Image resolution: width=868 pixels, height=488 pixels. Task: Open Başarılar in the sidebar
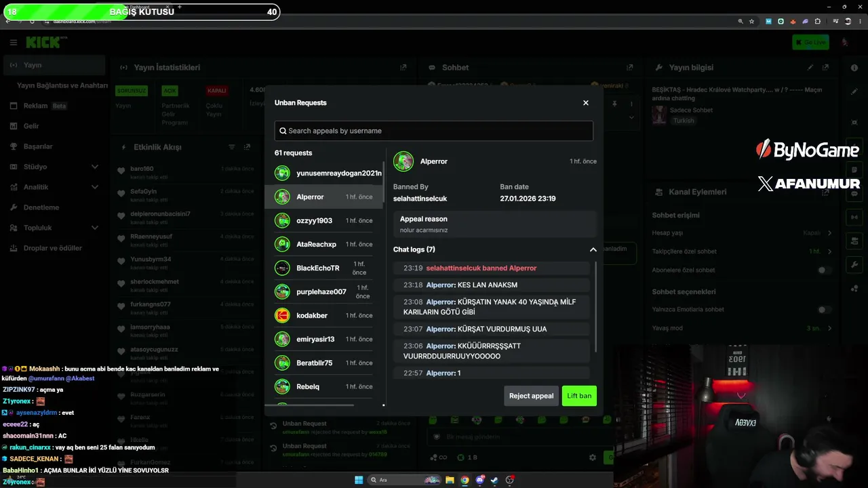tap(54, 146)
